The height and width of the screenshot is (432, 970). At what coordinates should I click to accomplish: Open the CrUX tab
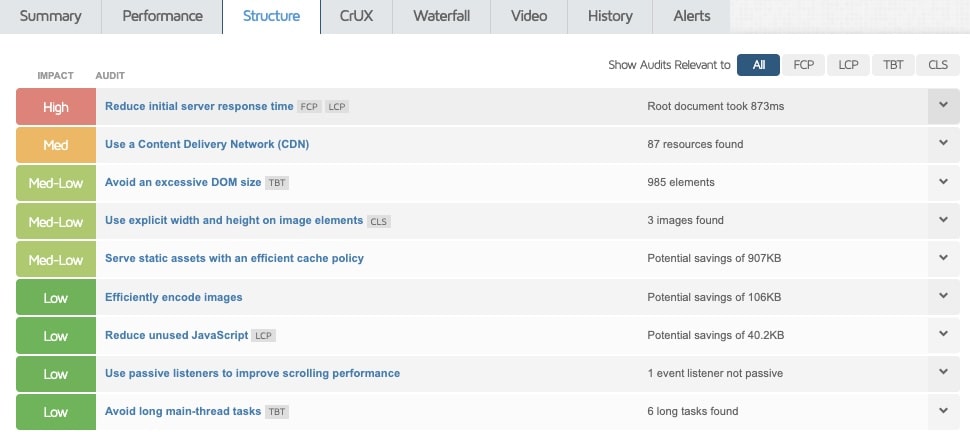coord(356,16)
